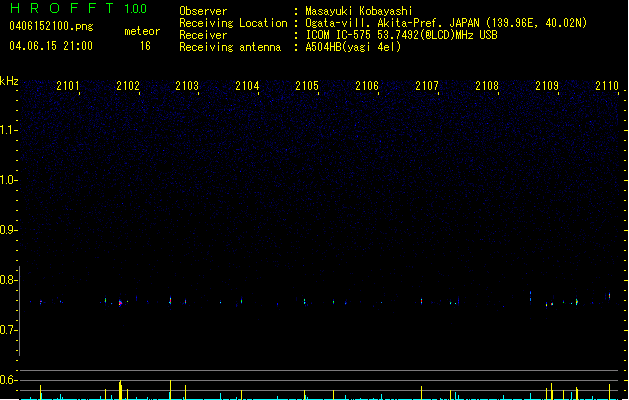Click the meteor label
The image size is (629, 400).
tap(142, 31)
